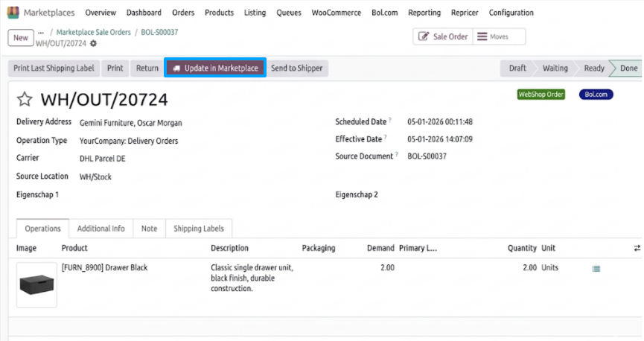
Task: Click the Source Document help question mark
Action: coord(397,154)
